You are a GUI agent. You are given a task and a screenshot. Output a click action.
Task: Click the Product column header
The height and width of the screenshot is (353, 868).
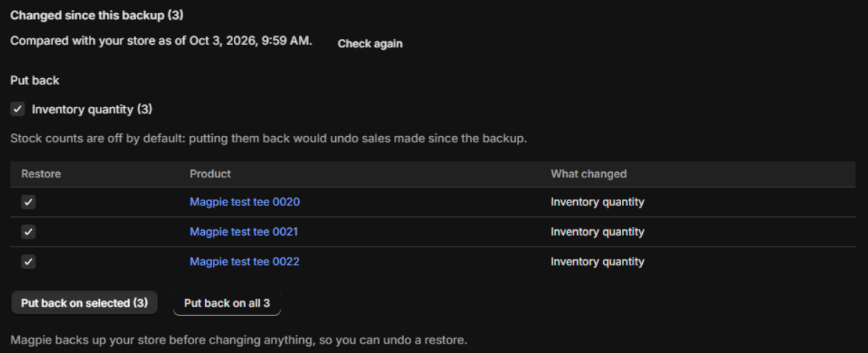pyautogui.click(x=211, y=174)
